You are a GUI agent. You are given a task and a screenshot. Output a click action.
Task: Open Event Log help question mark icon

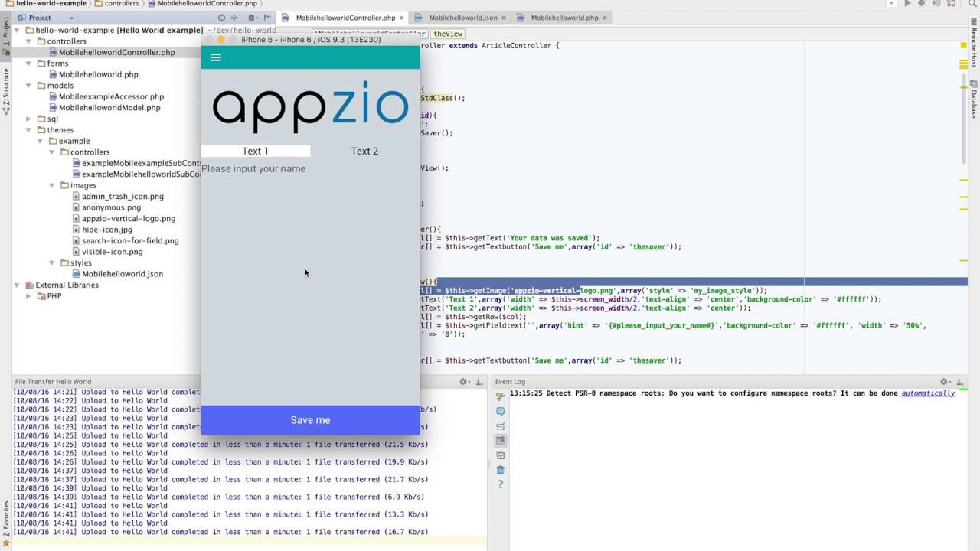[500, 484]
